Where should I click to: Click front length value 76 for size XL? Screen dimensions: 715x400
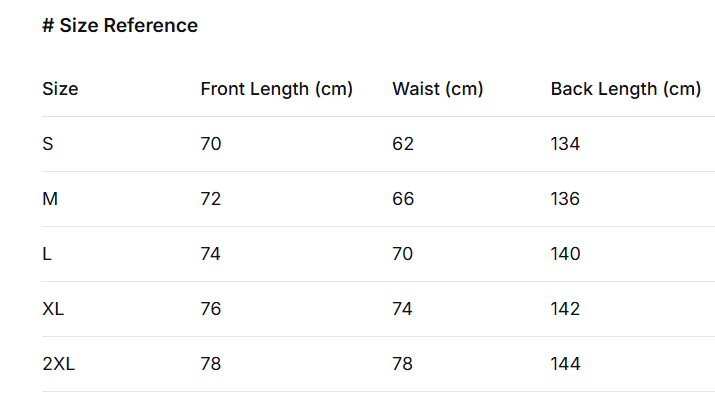coord(211,309)
